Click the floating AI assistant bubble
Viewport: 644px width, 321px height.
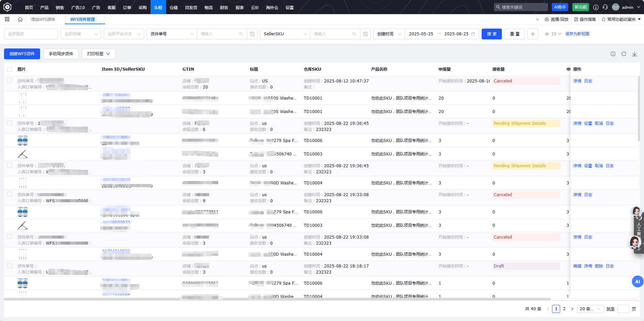click(637, 282)
